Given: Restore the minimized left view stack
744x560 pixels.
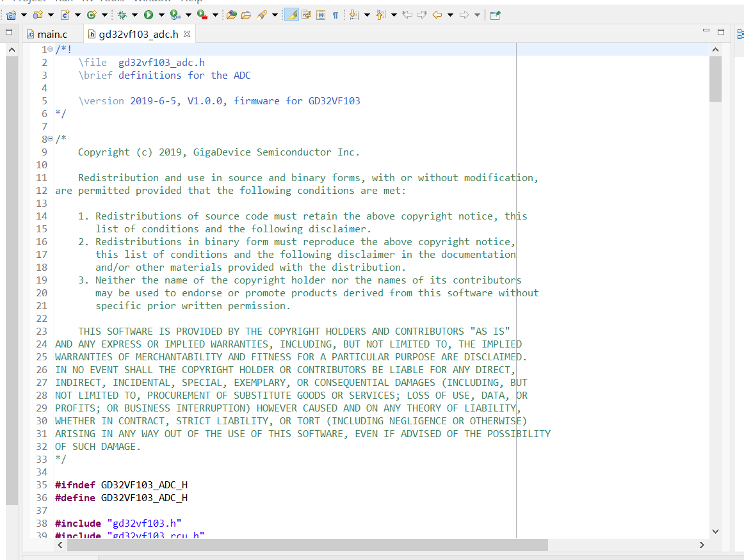Looking at the screenshot, I should point(8,32).
